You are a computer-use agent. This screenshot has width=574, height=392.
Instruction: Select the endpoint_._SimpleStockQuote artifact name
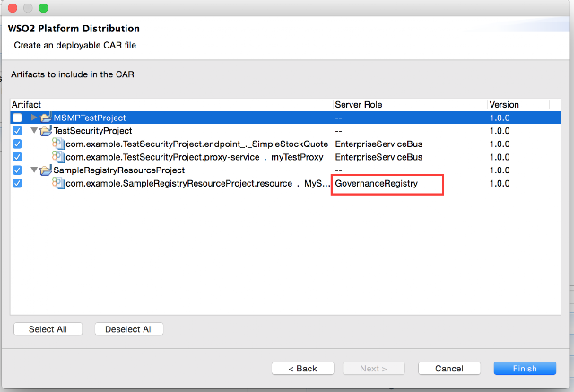[197, 144]
